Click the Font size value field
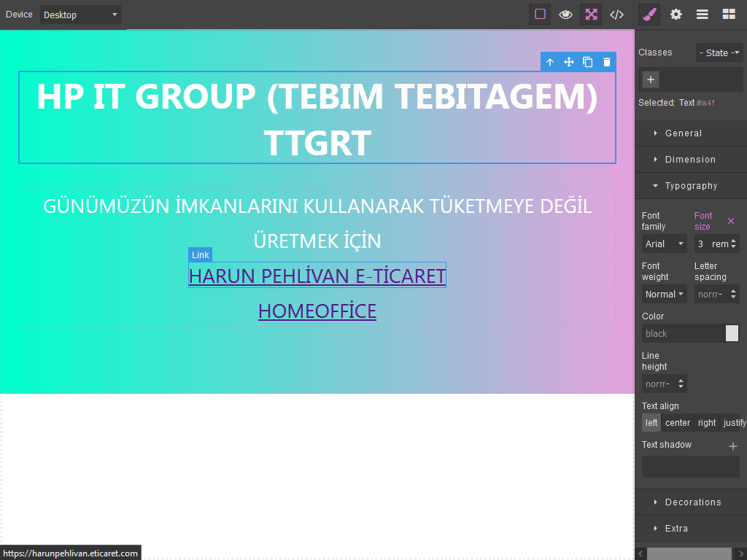Viewport: 747px width, 560px height. pyautogui.click(x=703, y=244)
